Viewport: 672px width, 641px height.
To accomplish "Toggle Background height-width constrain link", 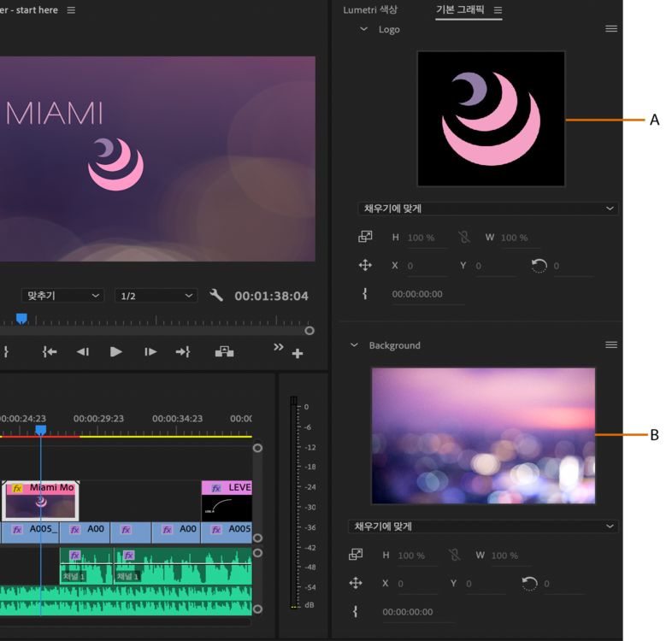I will (454, 556).
